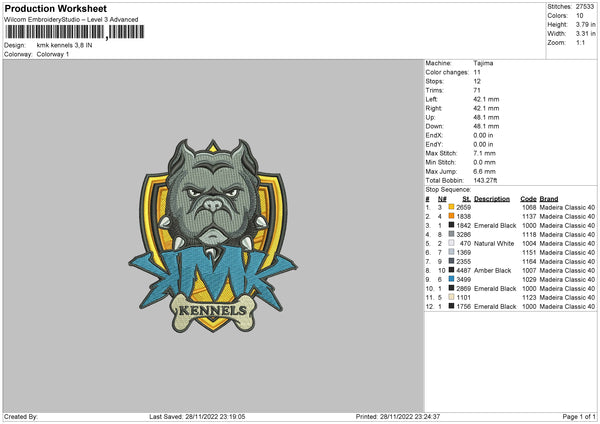Click the 'Color changes:' label

pyautogui.click(x=447, y=72)
